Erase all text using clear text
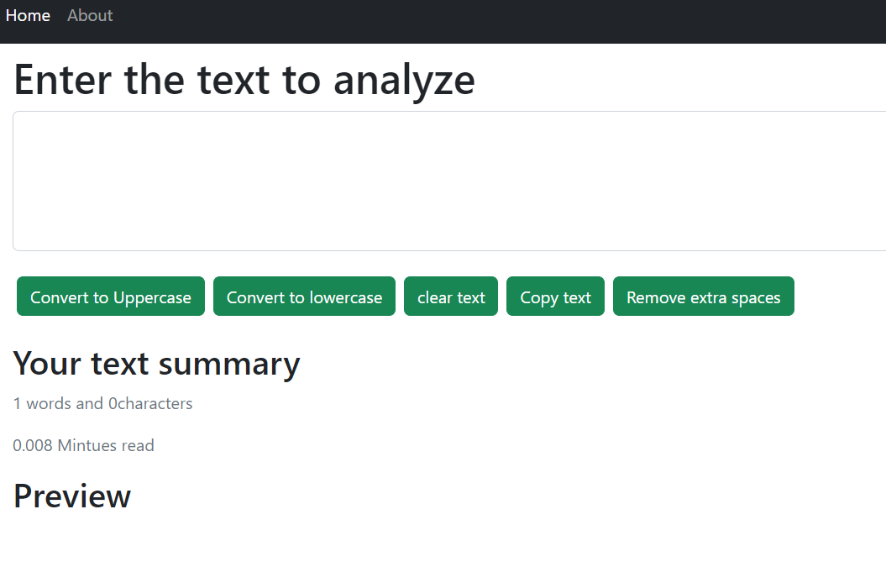The image size is (886, 588). point(451,296)
